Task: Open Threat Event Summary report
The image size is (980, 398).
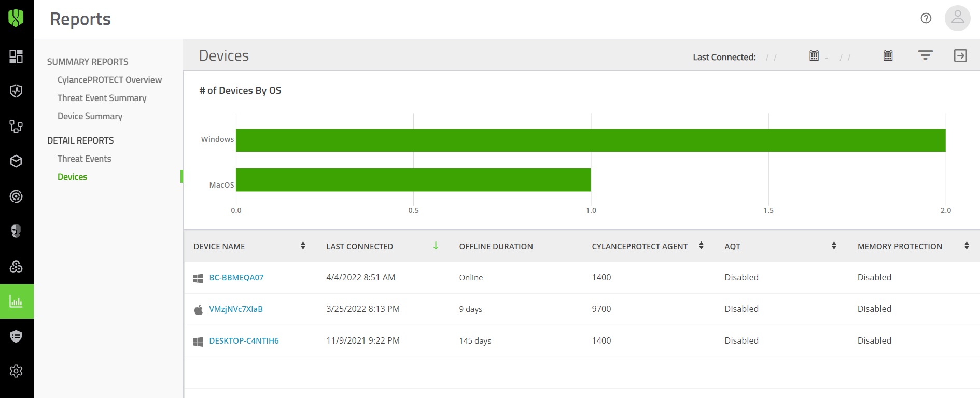Action: (102, 98)
